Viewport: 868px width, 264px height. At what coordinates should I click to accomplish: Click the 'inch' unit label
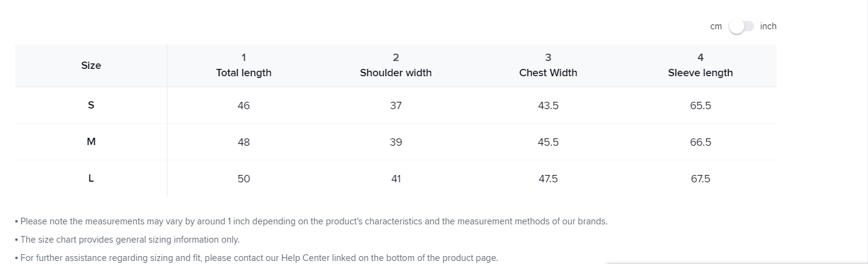pyautogui.click(x=768, y=26)
